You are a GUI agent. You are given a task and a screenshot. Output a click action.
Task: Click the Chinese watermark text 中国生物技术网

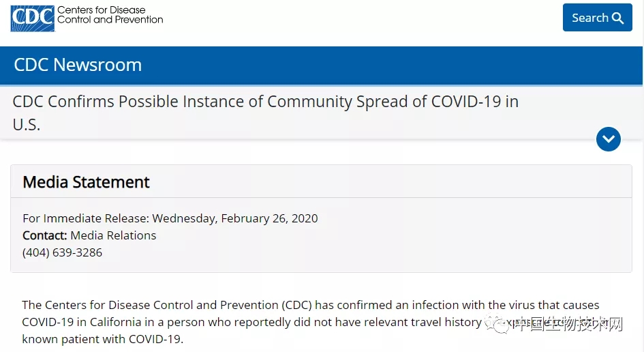[x=568, y=324]
